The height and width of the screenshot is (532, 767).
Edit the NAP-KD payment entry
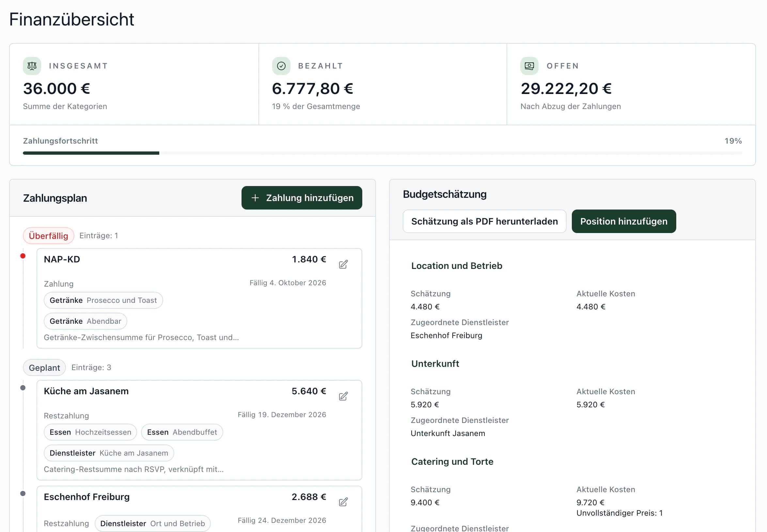(343, 264)
